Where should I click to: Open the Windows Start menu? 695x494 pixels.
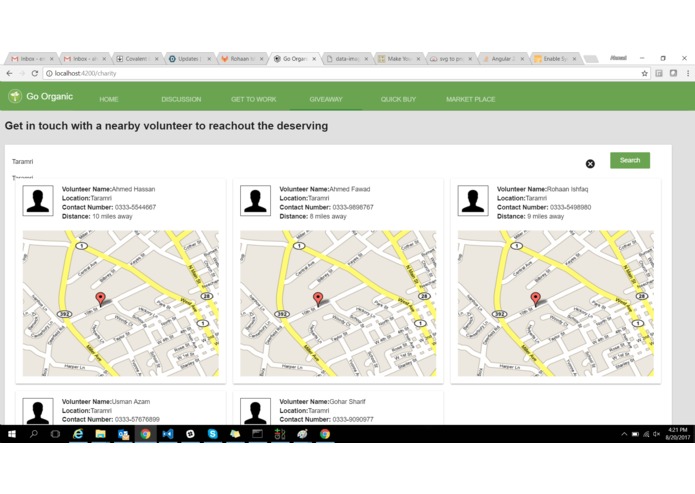(12, 434)
